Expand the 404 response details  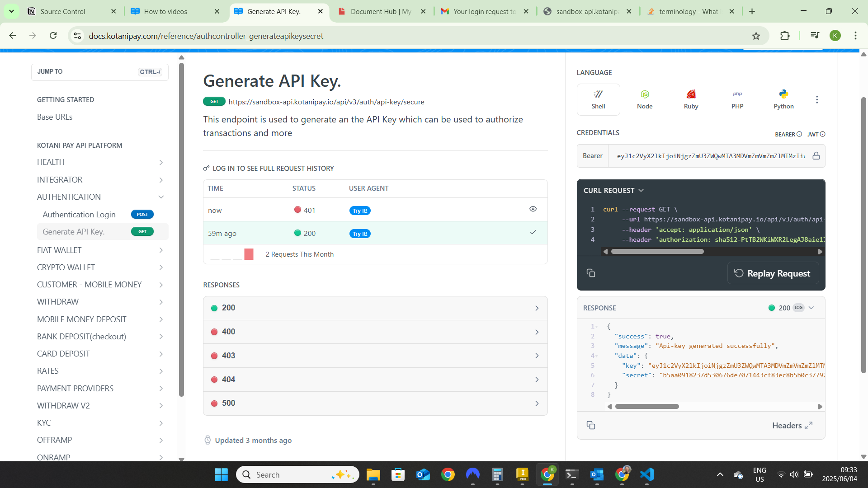[x=375, y=380]
